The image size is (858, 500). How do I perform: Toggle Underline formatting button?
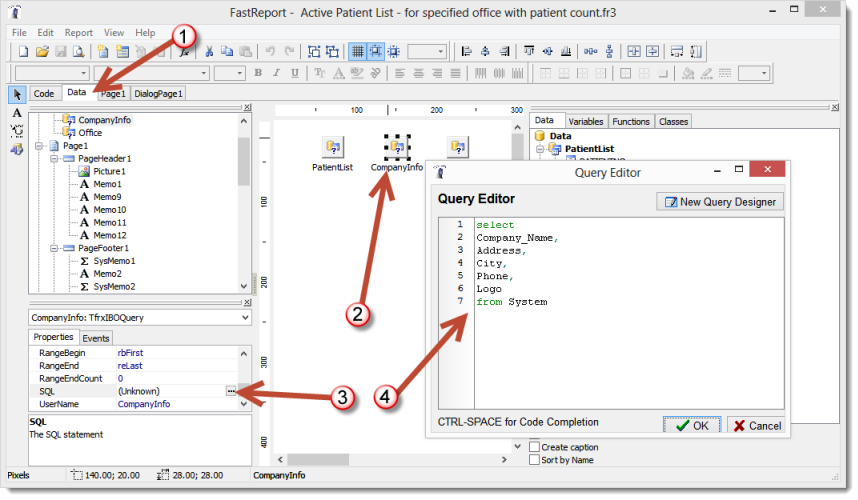pyautogui.click(x=295, y=73)
